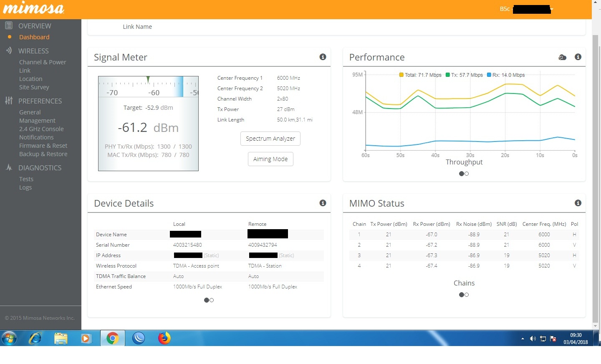Open the Logs diagnostics page
The height and width of the screenshot is (364, 601).
pyautogui.click(x=25, y=187)
